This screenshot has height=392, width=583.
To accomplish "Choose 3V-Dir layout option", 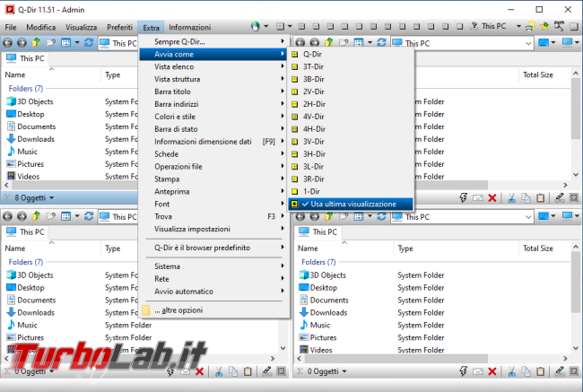I will point(351,142).
